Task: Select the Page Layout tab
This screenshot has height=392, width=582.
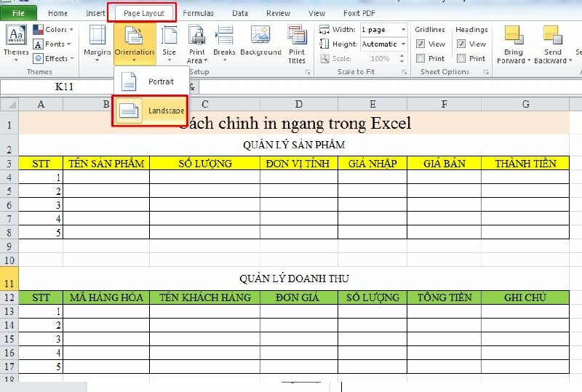Action: pyautogui.click(x=143, y=13)
